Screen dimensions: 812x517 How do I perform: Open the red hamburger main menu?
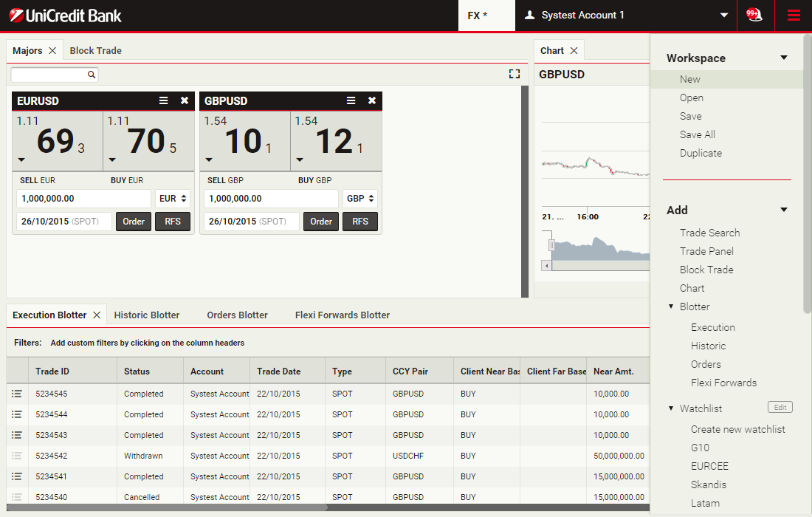794,15
